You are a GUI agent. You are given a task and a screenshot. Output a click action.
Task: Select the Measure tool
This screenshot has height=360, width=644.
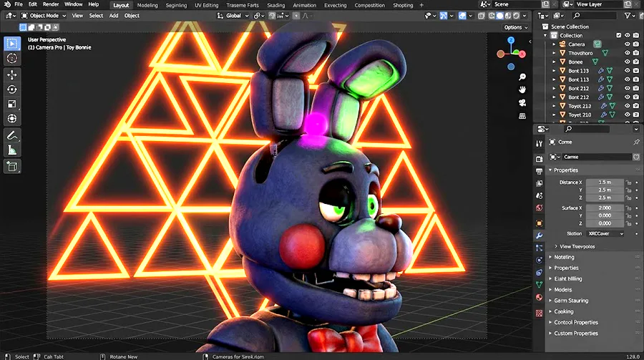[x=12, y=150]
